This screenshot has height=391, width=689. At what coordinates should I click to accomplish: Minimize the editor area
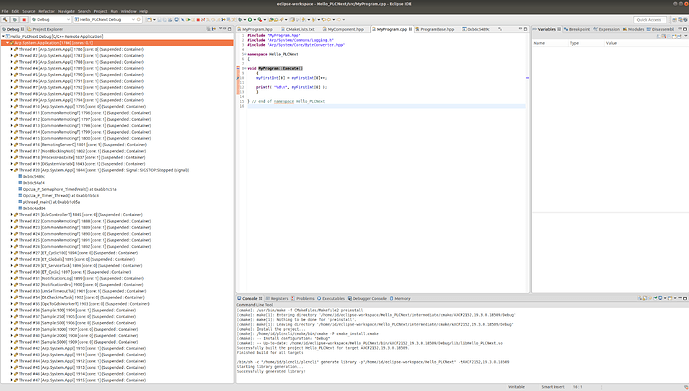point(520,29)
